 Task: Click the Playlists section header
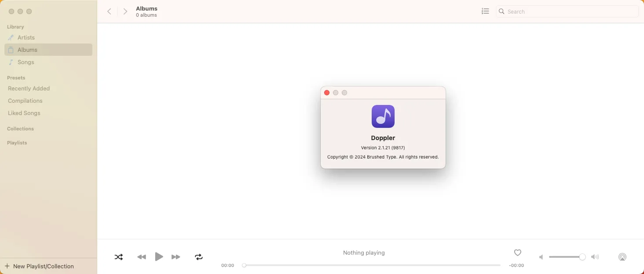point(17,143)
